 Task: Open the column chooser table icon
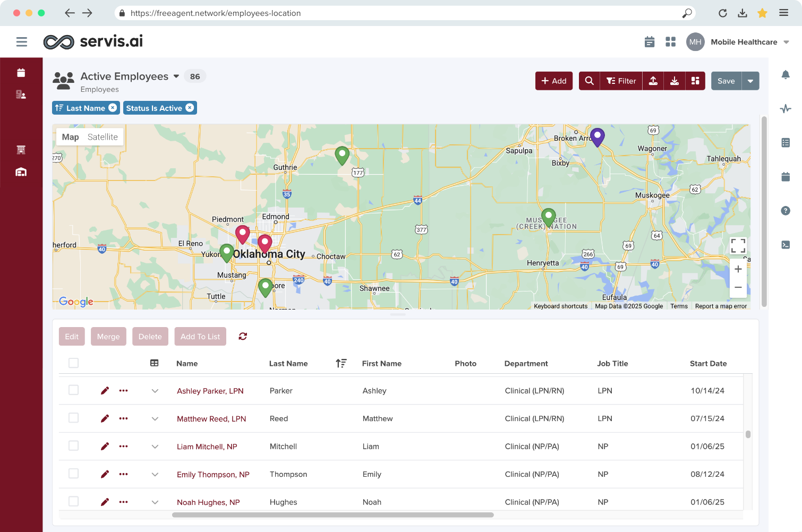point(155,363)
